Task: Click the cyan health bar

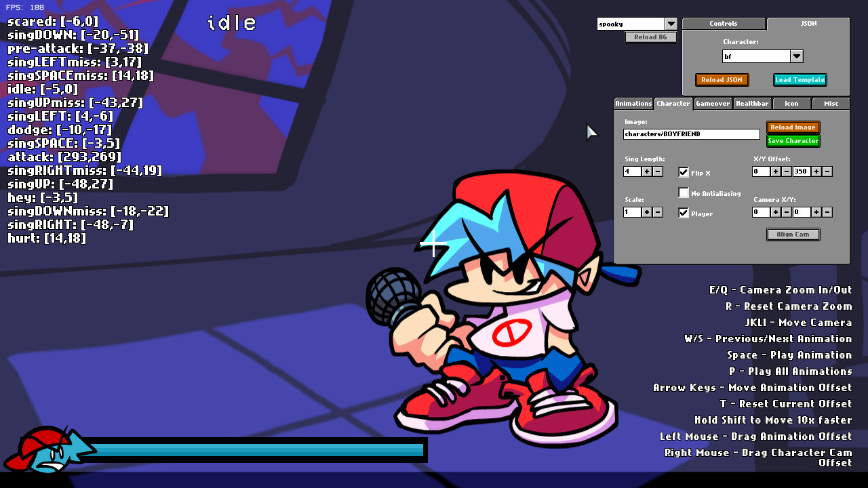Action: click(254, 450)
